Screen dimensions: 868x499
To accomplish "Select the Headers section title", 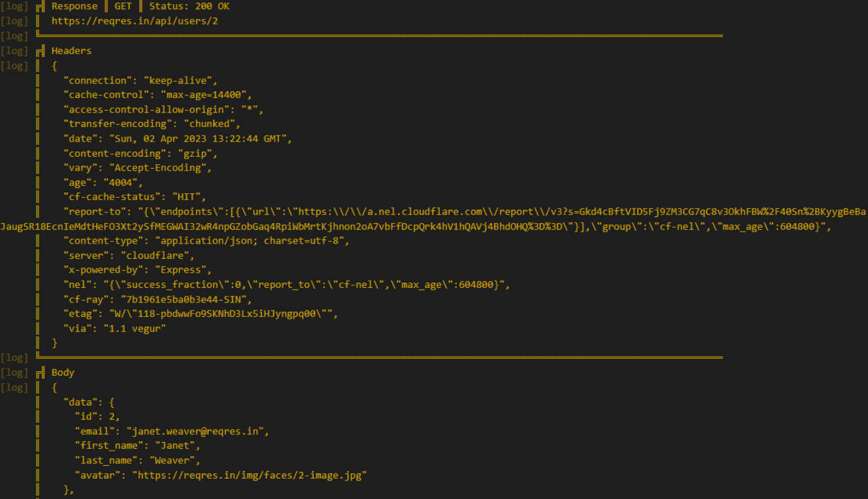I will point(72,51).
